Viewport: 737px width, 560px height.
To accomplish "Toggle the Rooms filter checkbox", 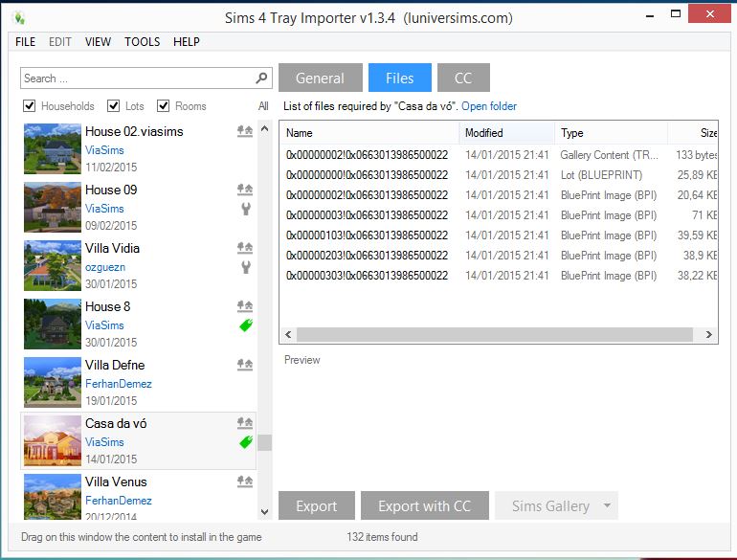I will tap(163, 106).
